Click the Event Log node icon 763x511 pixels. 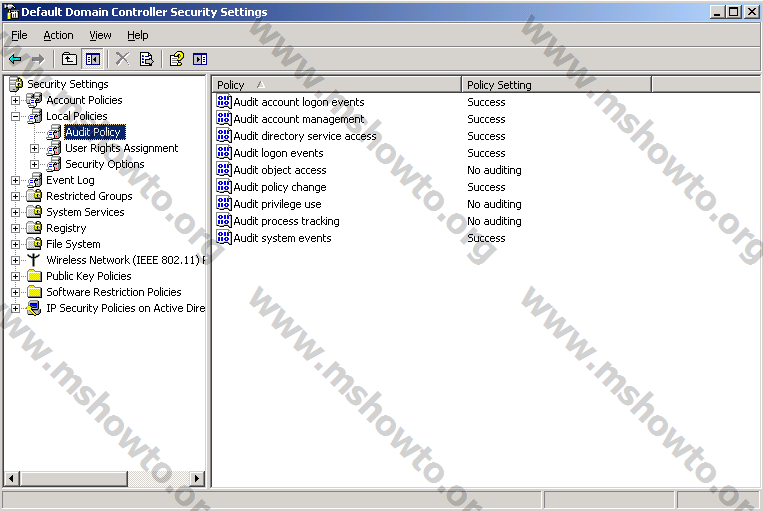pyautogui.click(x=35, y=180)
